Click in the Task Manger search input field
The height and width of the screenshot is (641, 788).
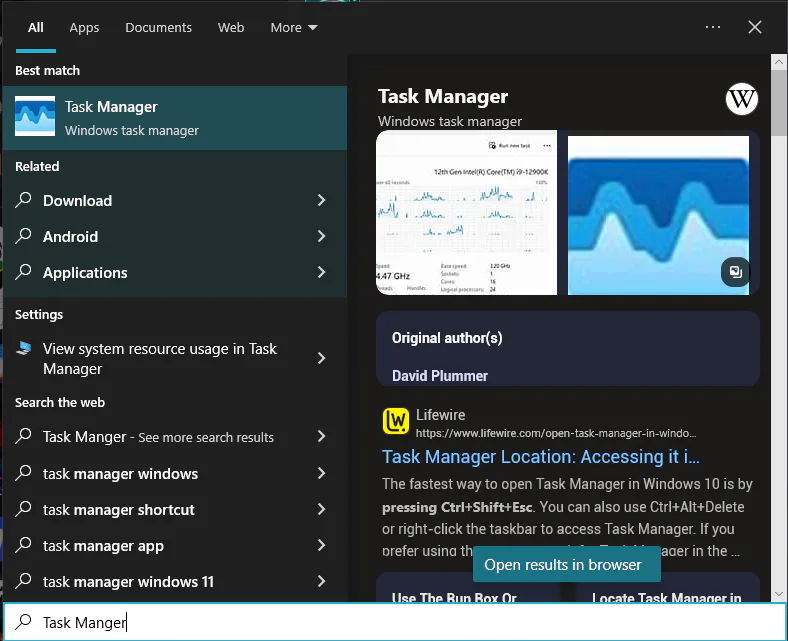395,622
